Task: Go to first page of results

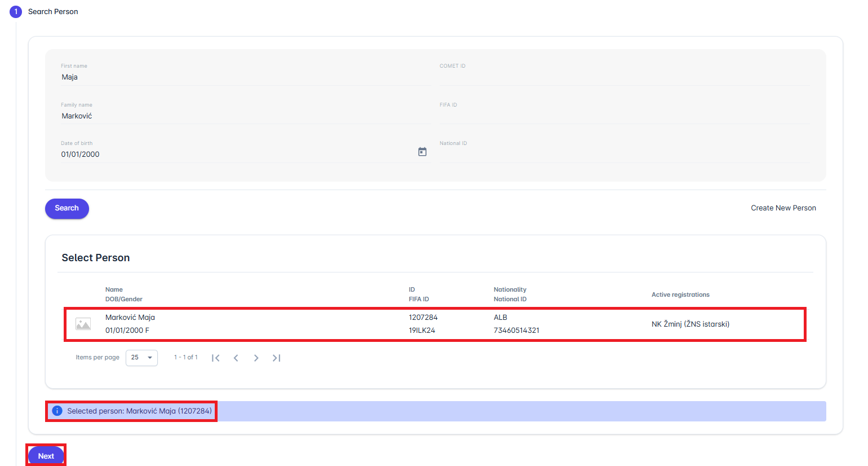Action: 215,358
